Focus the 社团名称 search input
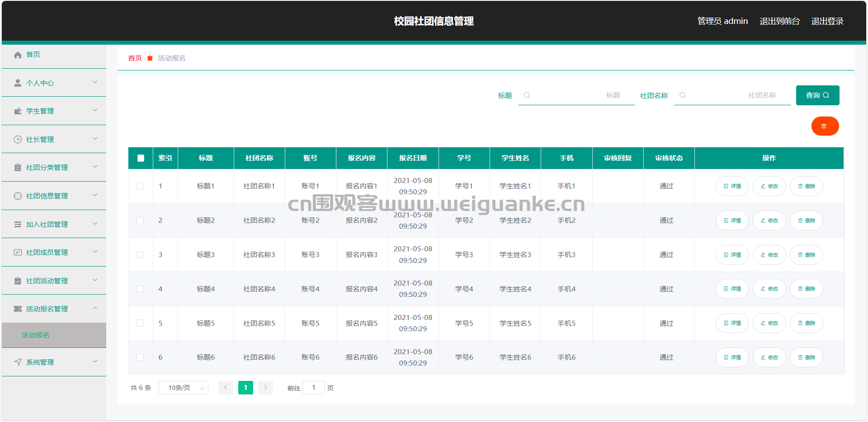Screen dimensions: 868x422 [732, 95]
